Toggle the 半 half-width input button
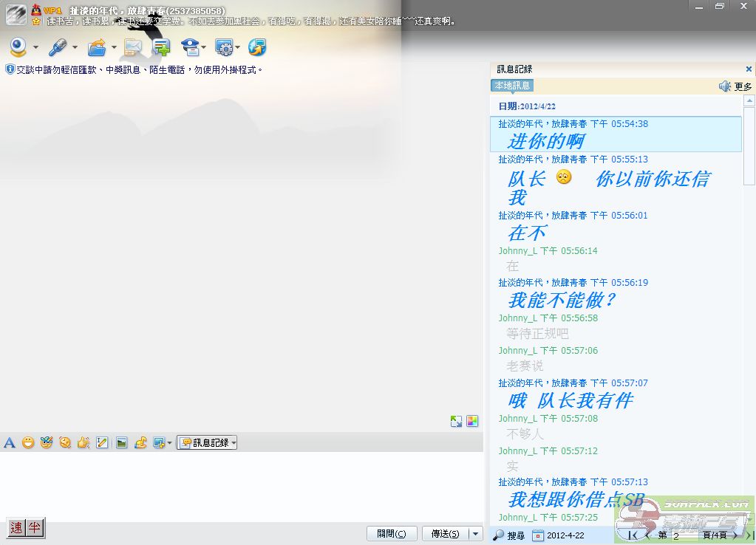Image resolution: width=756 pixels, height=545 pixels. pos(34,527)
